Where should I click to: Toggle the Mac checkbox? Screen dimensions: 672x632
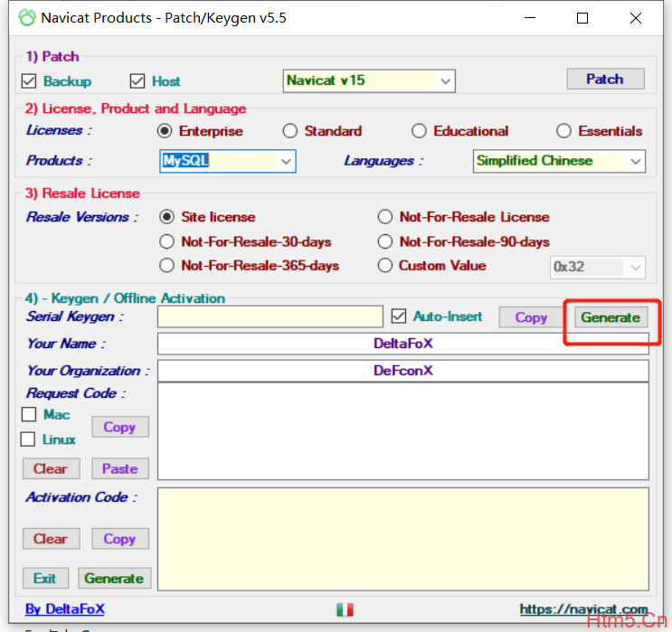[29, 414]
